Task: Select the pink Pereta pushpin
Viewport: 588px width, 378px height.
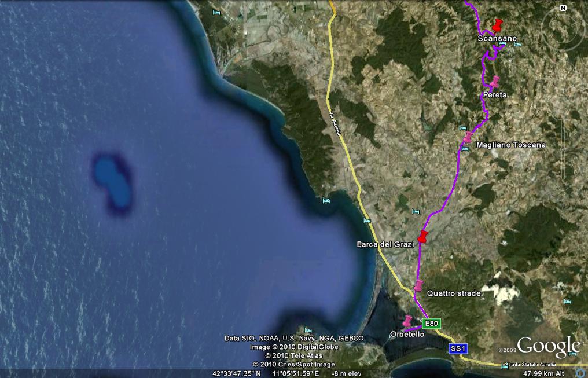Action: [495, 82]
